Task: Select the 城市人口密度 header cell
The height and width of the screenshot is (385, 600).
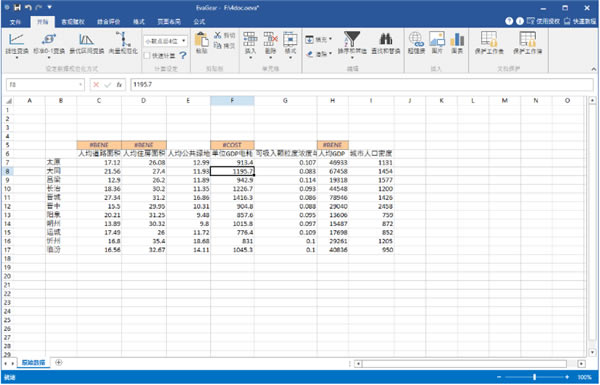Action: point(371,153)
